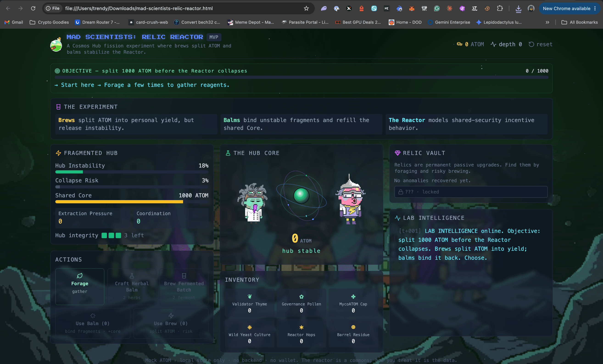This screenshot has height=364, width=603.
Task: Click the Barrel Residue icon
Action: pos(353,327)
